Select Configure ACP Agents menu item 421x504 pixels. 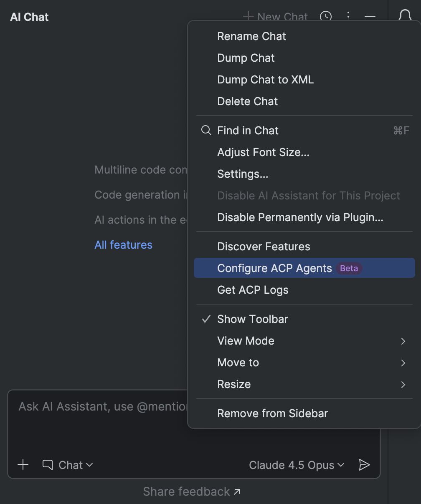274,268
